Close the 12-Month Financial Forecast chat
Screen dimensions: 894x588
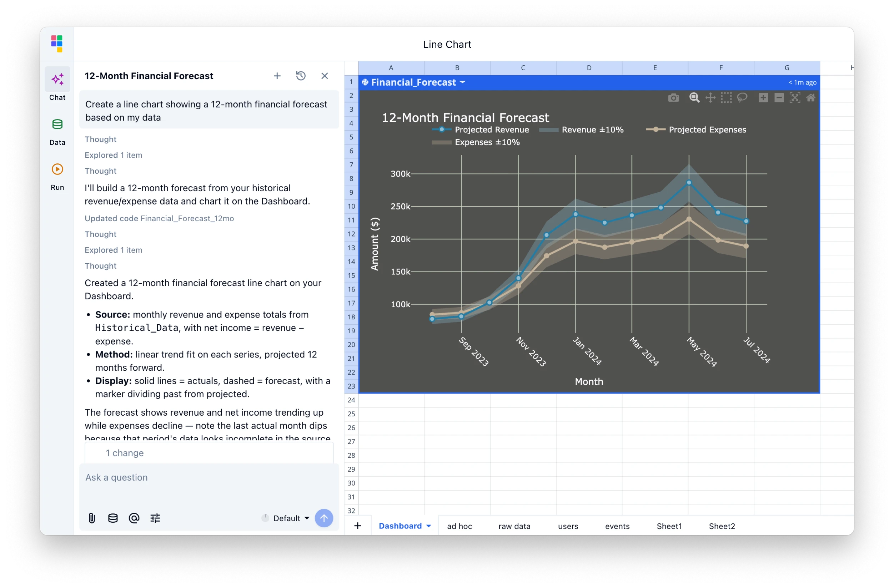point(325,76)
